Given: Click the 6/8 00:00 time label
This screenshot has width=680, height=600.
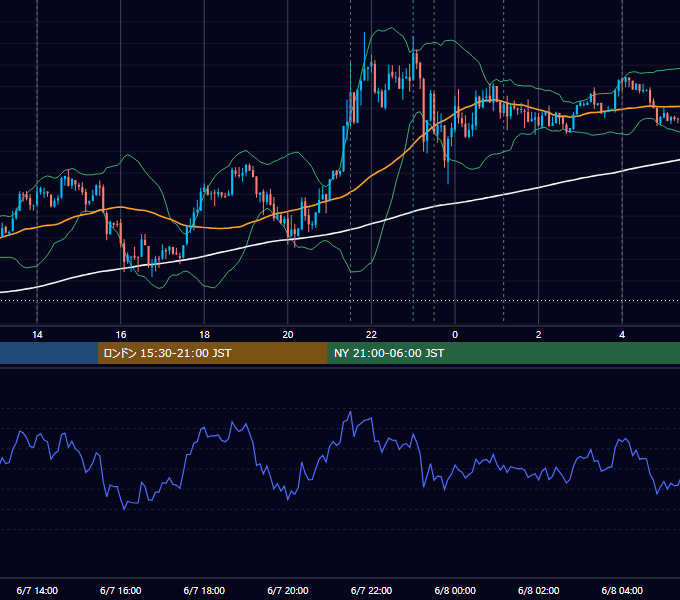Looking at the screenshot, I should tap(455, 590).
